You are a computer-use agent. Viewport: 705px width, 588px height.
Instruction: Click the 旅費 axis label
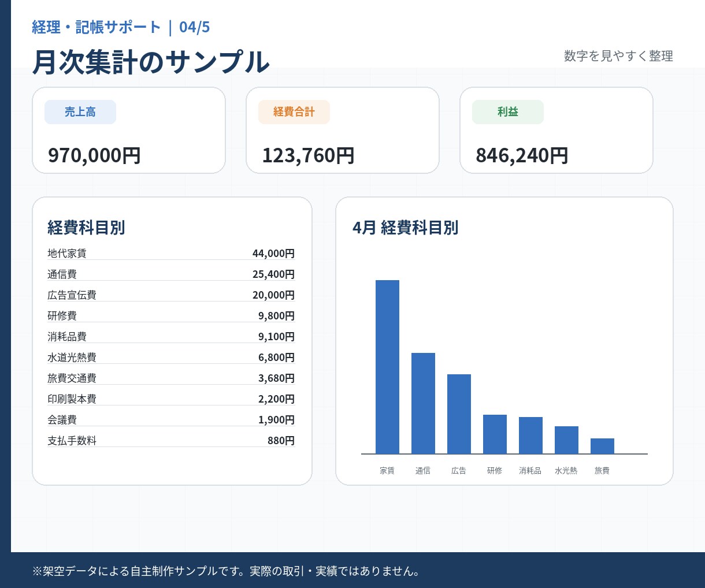click(602, 471)
